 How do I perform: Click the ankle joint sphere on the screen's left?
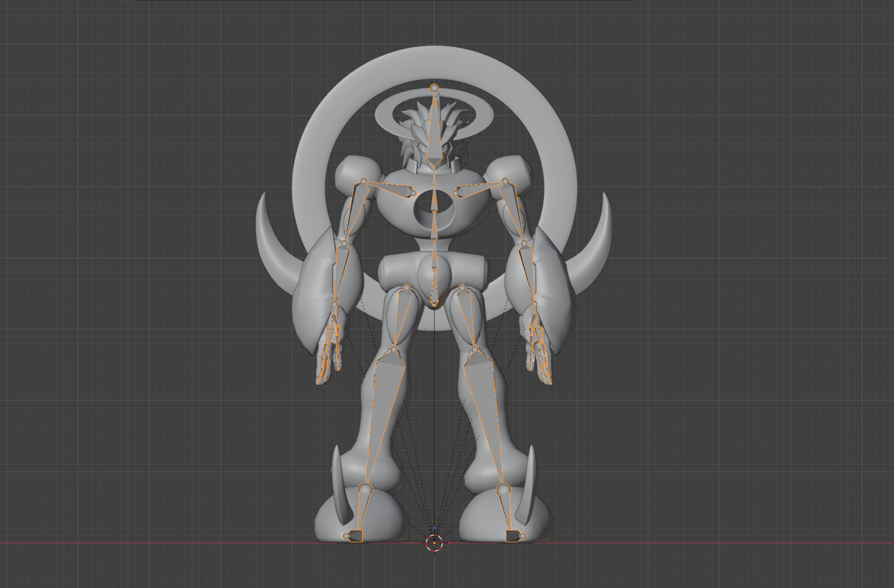[x=364, y=489]
